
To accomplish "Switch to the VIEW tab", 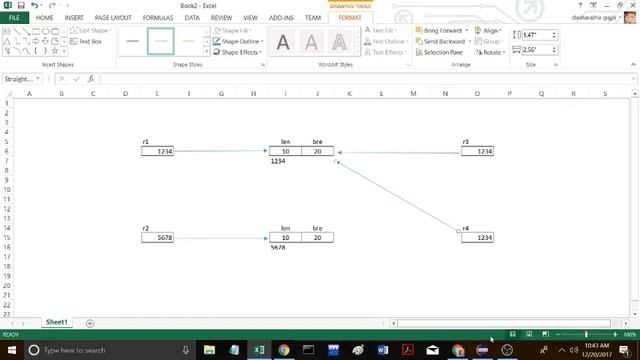I will point(250,18).
